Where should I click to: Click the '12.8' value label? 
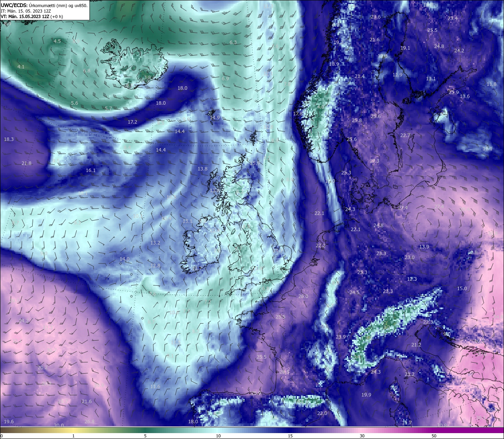pos(155,266)
